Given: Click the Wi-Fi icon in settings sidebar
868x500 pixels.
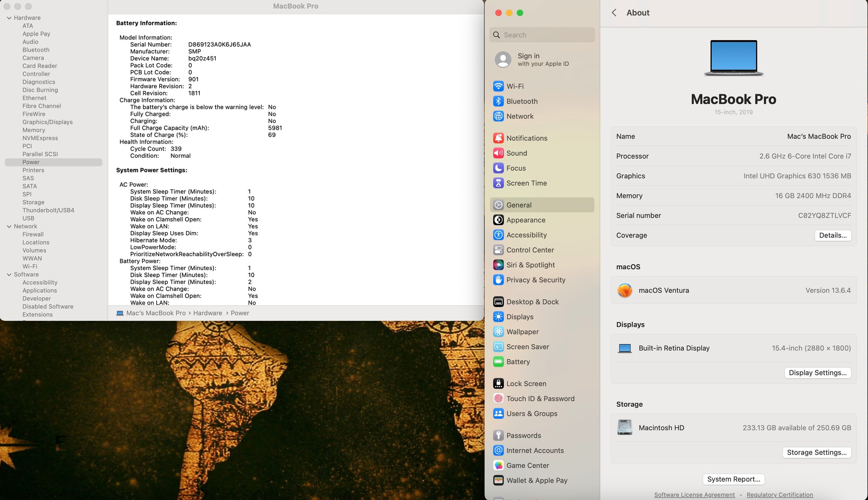Looking at the screenshot, I should (x=498, y=86).
